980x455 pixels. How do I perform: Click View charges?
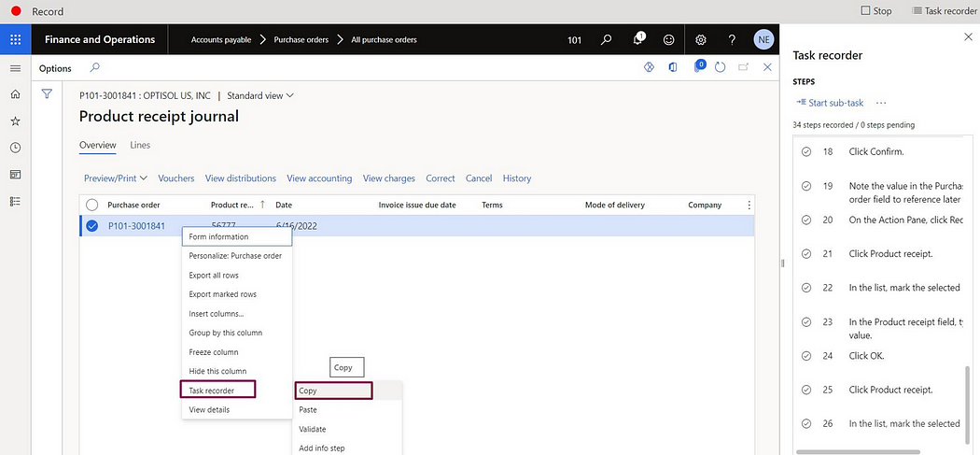(389, 178)
